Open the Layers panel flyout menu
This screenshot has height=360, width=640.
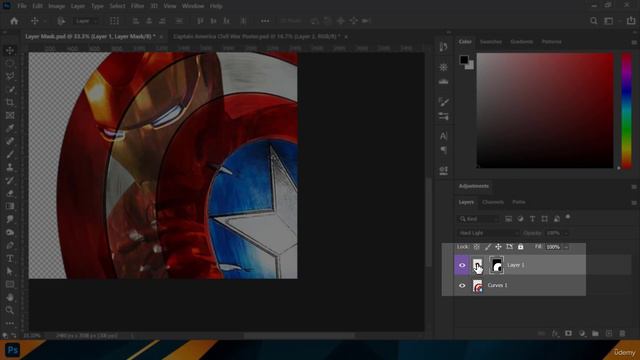tap(634, 202)
